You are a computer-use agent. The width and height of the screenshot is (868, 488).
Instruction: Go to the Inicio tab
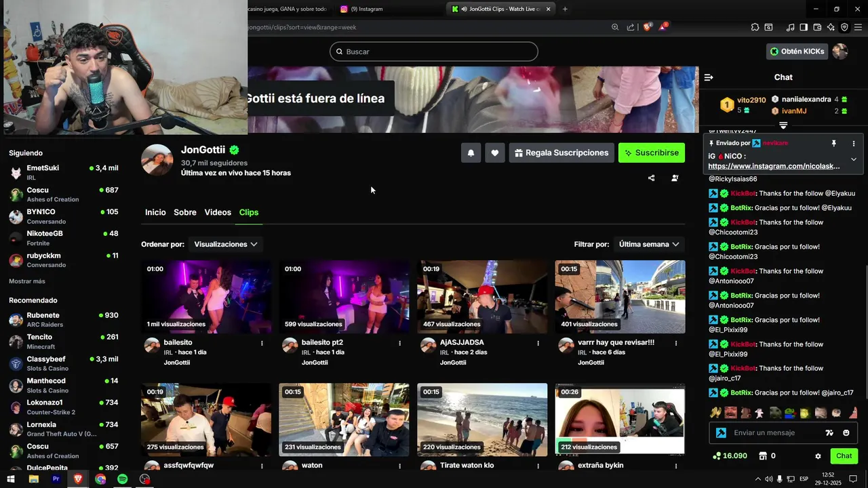pyautogui.click(x=155, y=212)
